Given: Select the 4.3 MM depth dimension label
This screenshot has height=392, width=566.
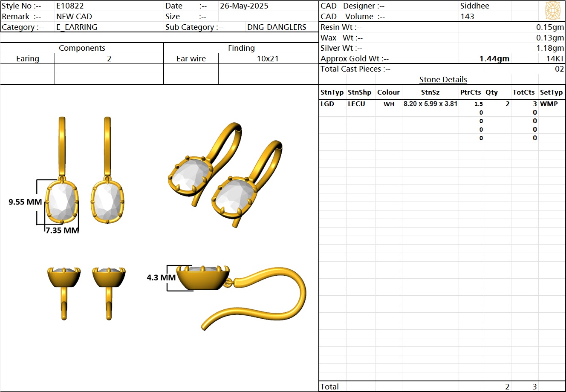Looking at the screenshot, I should click(x=161, y=277).
